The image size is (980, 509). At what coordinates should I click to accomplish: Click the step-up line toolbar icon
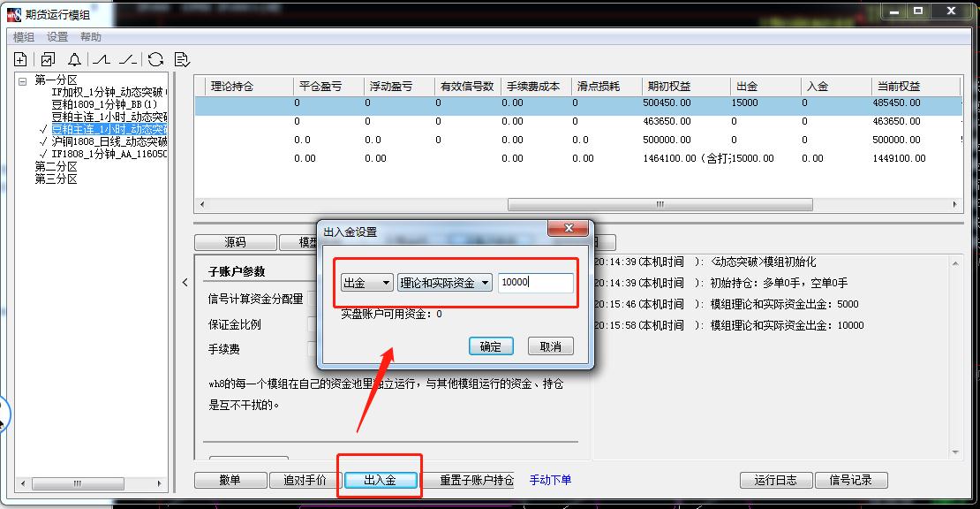[102, 59]
